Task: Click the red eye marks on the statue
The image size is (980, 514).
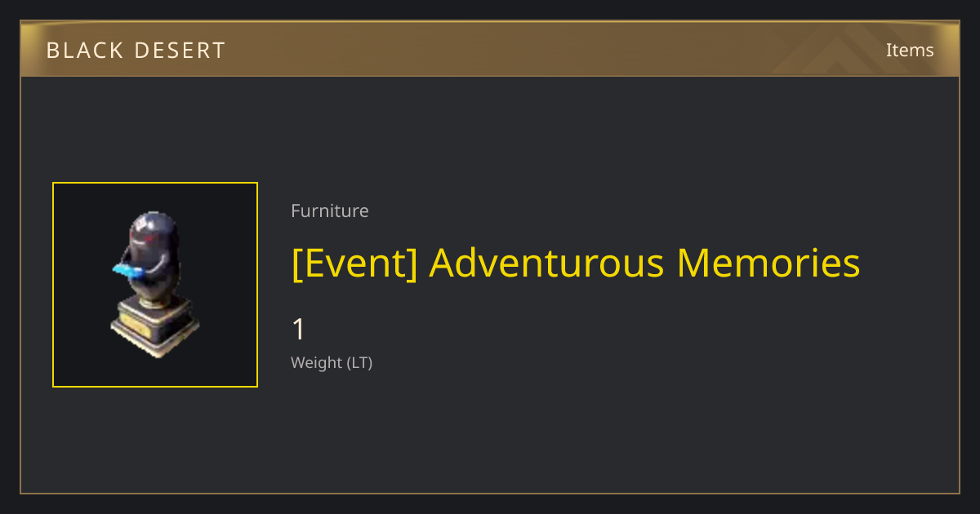Action: [x=148, y=236]
